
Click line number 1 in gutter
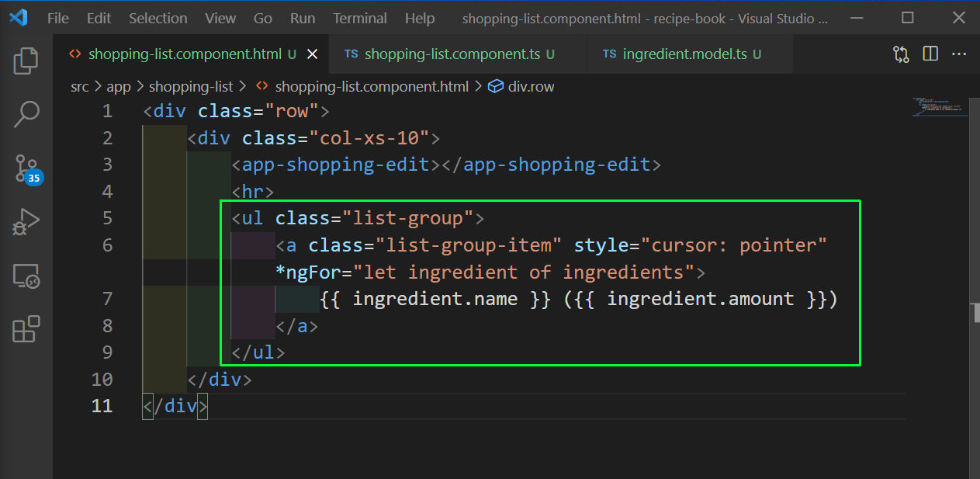[107, 112]
